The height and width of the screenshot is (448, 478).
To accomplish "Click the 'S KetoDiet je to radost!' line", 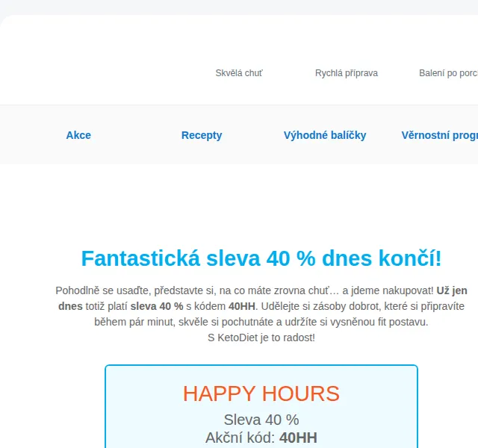I will click(261, 337).
